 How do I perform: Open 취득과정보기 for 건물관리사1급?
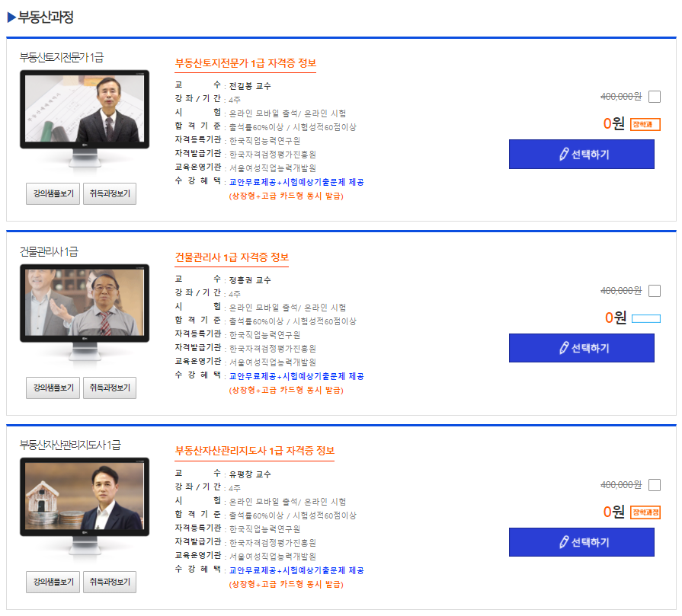[x=110, y=388]
